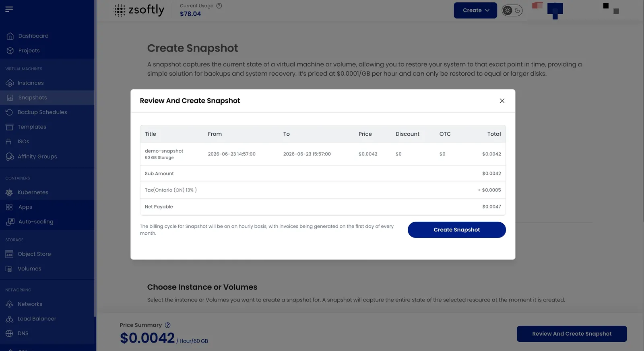Screen dimensions: 644x351
Task: Open Auto-scaling link in sidebar
Action: pyautogui.click(x=36, y=221)
